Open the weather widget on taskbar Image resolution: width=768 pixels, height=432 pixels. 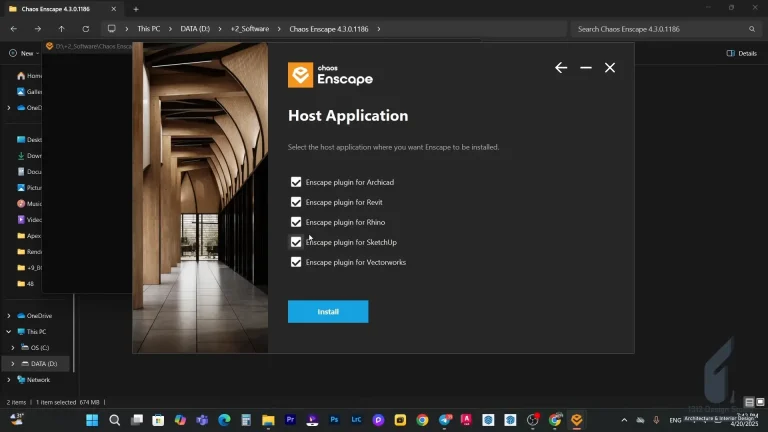(17, 420)
